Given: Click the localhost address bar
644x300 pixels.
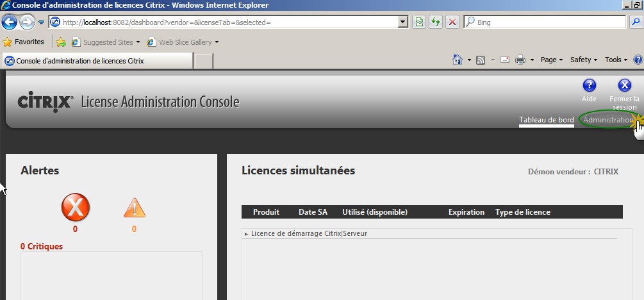Looking at the screenshot, I should pos(224,22).
